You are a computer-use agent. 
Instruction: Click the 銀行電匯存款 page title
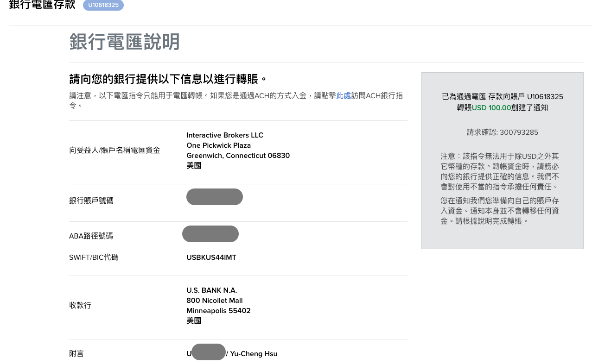pos(42,5)
